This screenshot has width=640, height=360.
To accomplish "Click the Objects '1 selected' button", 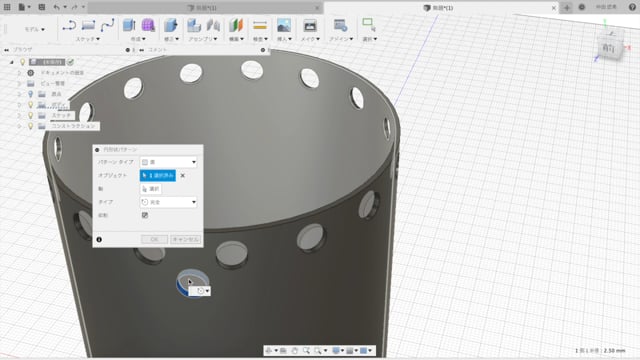I will tap(158, 176).
